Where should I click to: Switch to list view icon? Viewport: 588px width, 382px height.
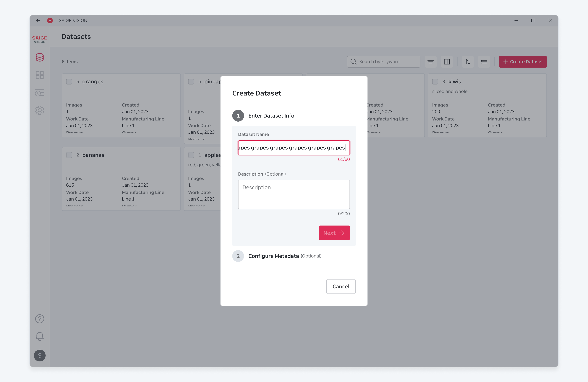[x=484, y=62]
